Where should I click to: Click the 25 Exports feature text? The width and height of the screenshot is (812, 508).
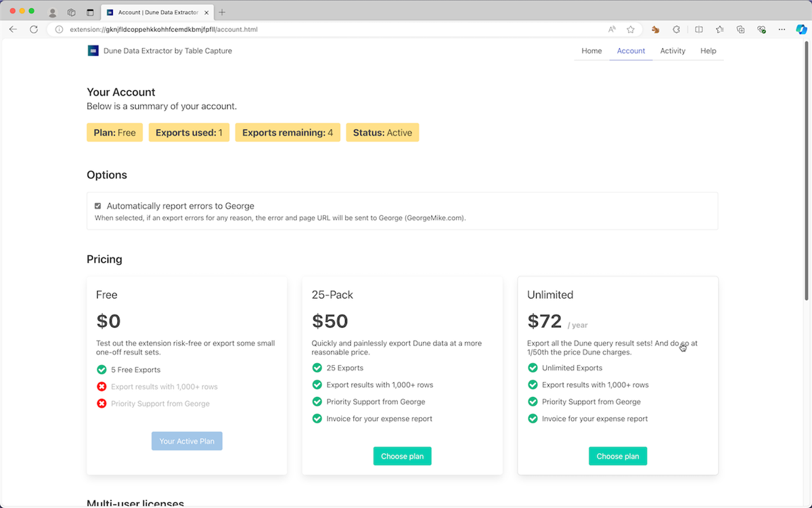(x=345, y=368)
